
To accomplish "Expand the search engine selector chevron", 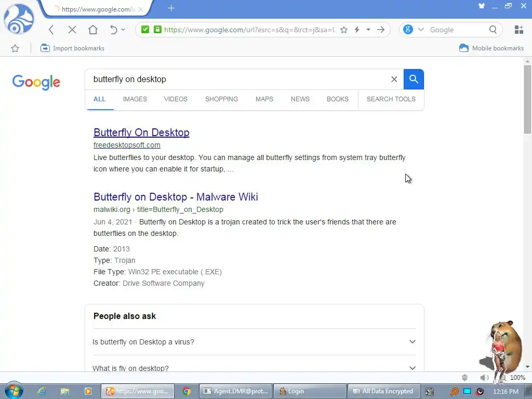I will [421, 30].
